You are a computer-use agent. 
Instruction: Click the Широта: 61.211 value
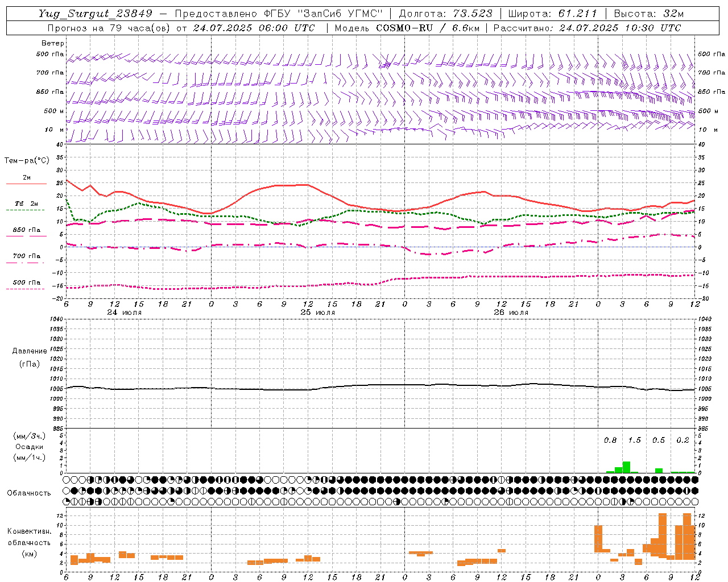(x=552, y=14)
